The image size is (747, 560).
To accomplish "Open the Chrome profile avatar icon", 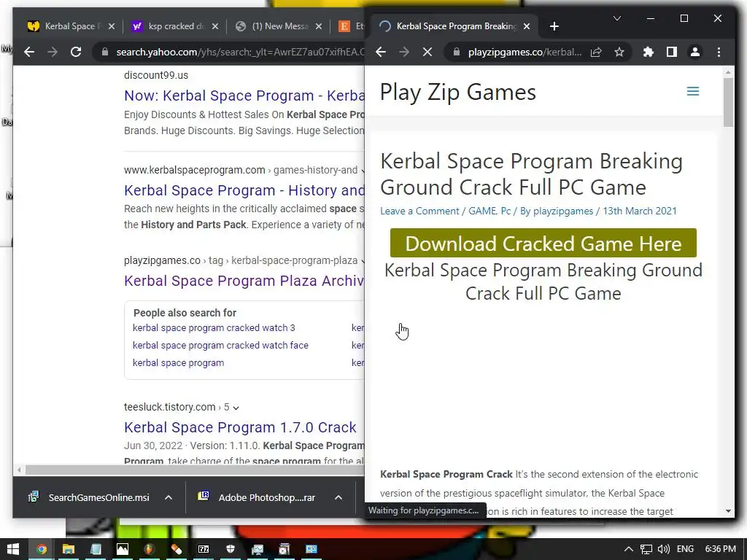I will [x=695, y=52].
